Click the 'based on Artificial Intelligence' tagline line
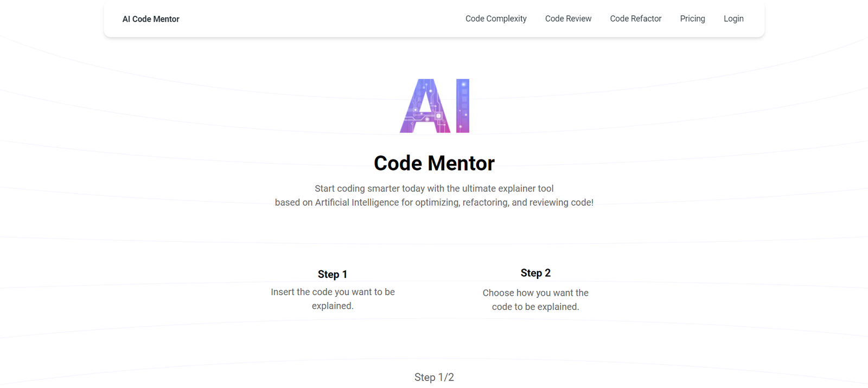Screen dimensions: 868x388 (x=434, y=202)
